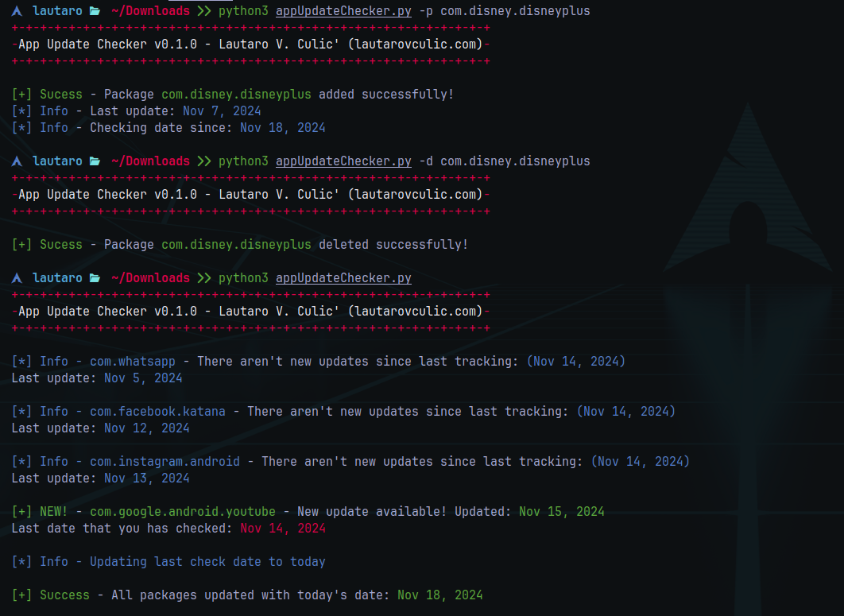Click the "added successfully!" text
Screen dimensions: 844x616
386,95
